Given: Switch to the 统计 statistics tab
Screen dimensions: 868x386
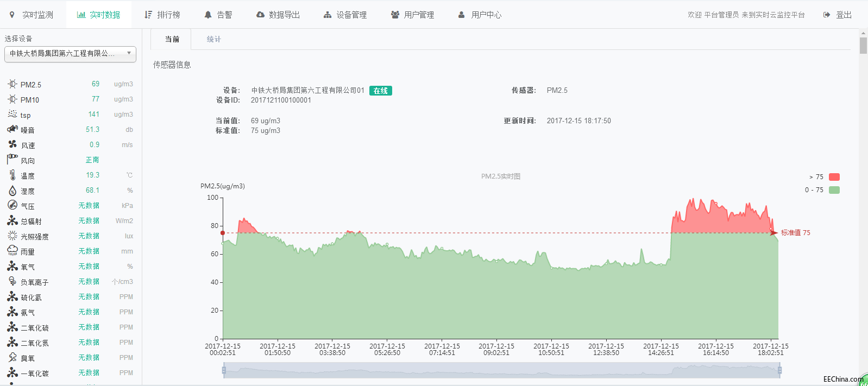Looking at the screenshot, I should click(214, 39).
